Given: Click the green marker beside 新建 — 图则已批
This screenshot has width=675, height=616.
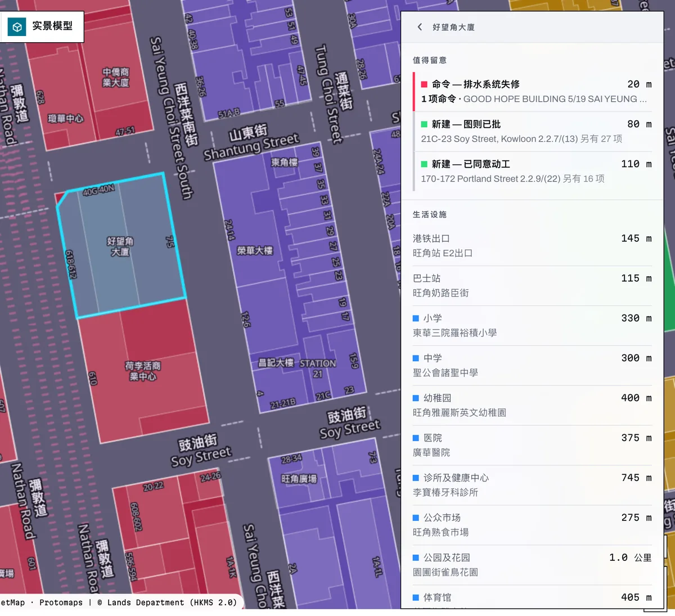Looking at the screenshot, I should pos(424,124).
